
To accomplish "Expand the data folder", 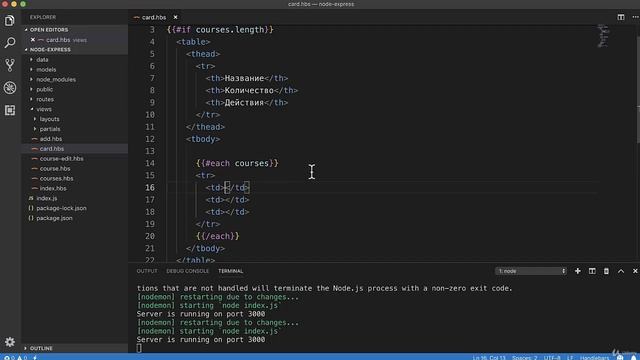I will coord(42,60).
